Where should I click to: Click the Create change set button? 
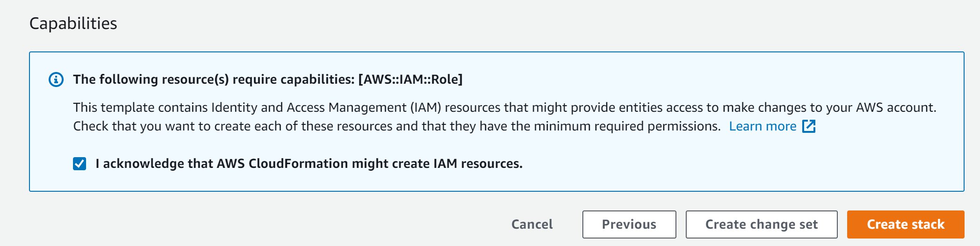click(761, 224)
